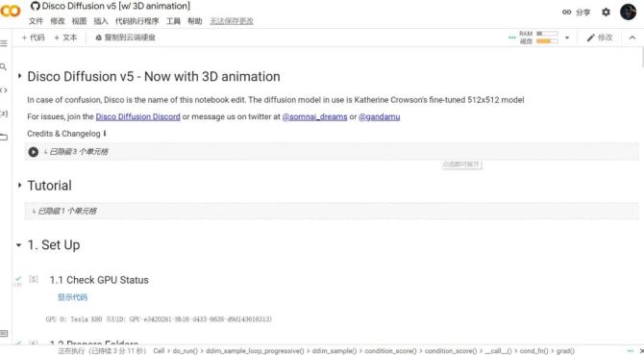Click the pencil editing mode button
The width and height of the screenshot is (644, 355).
point(600,38)
